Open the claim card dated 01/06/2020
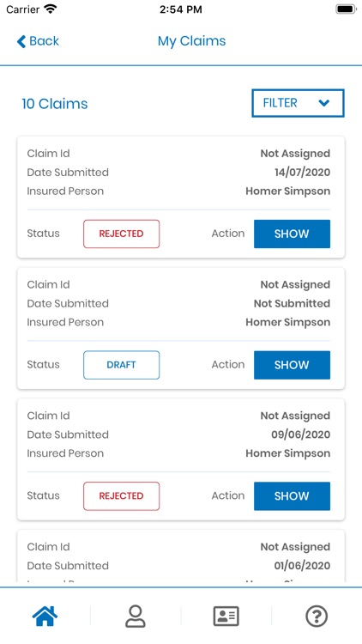The width and height of the screenshot is (362, 644). point(181,556)
